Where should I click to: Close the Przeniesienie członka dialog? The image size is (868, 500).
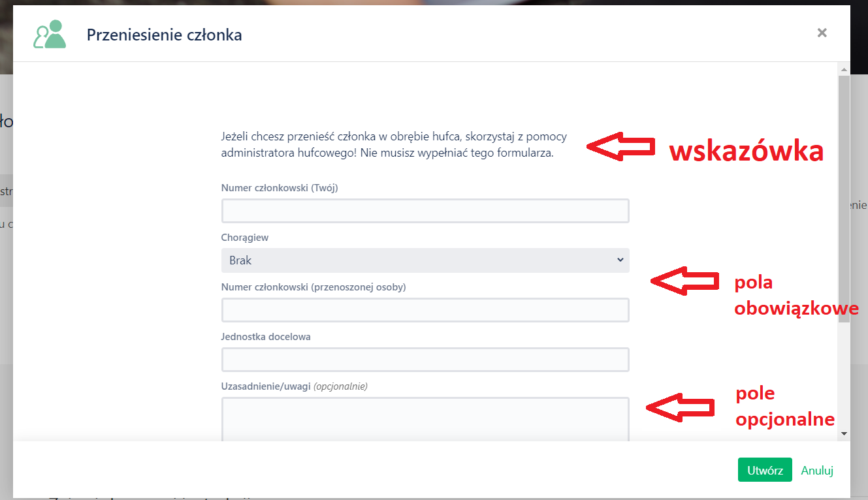pos(822,33)
